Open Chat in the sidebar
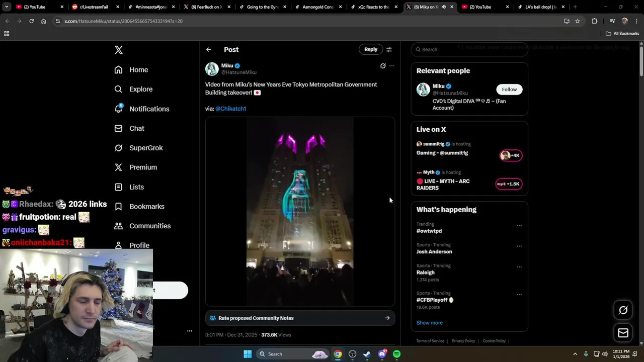This screenshot has height=362, width=644. click(129, 128)
